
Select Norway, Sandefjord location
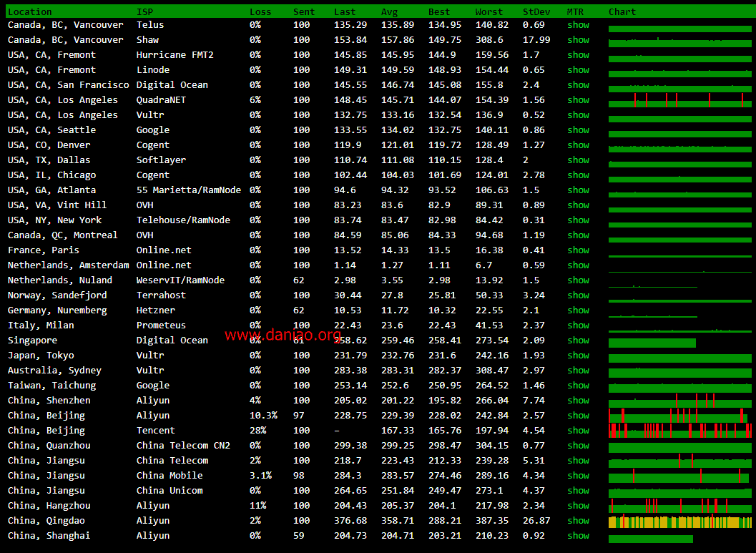[57, 295]
